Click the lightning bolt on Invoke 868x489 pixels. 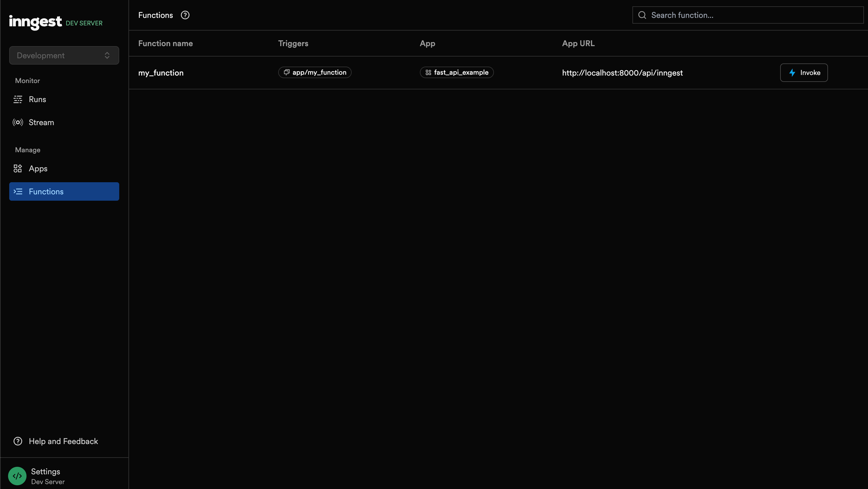[x=792, y=72]
